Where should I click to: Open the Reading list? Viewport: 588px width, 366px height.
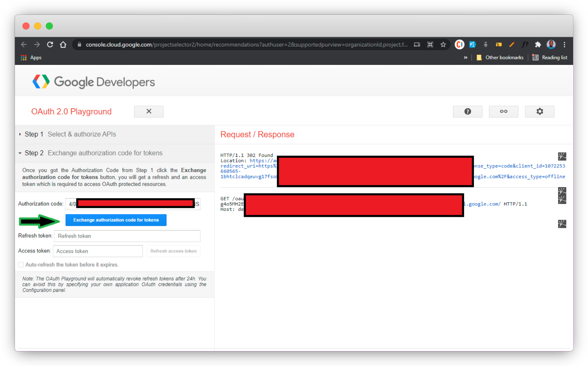550,58
